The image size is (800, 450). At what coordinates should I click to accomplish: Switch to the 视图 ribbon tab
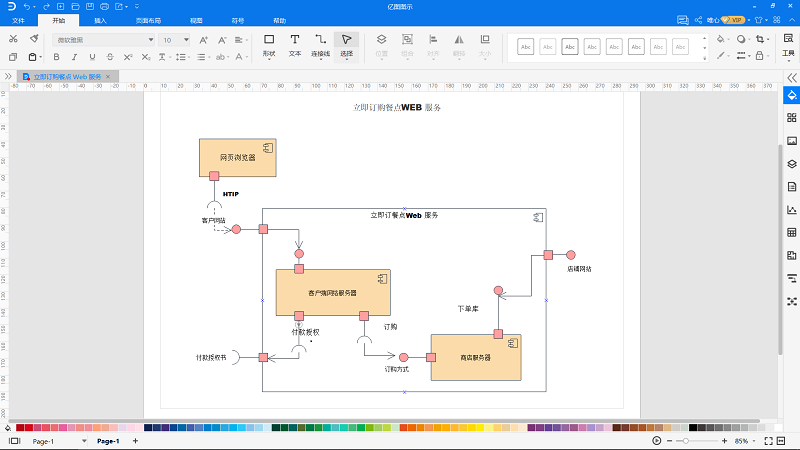tap(196, 20)
